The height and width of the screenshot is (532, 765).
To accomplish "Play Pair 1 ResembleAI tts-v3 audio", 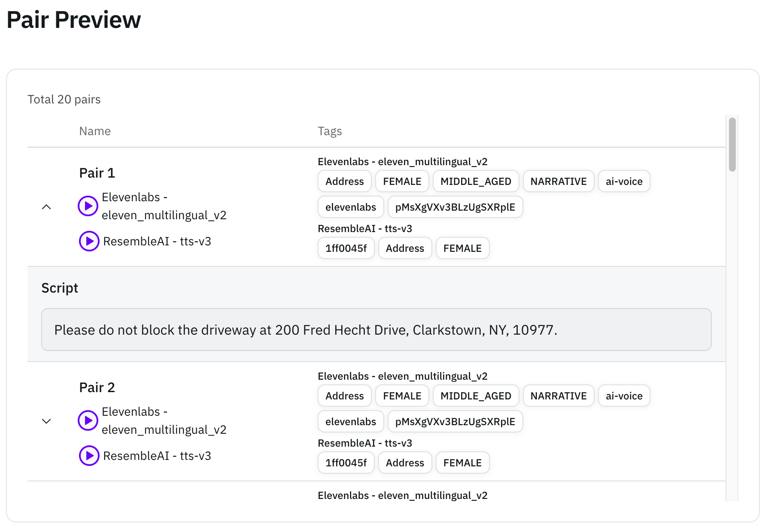I will [89, 241].
